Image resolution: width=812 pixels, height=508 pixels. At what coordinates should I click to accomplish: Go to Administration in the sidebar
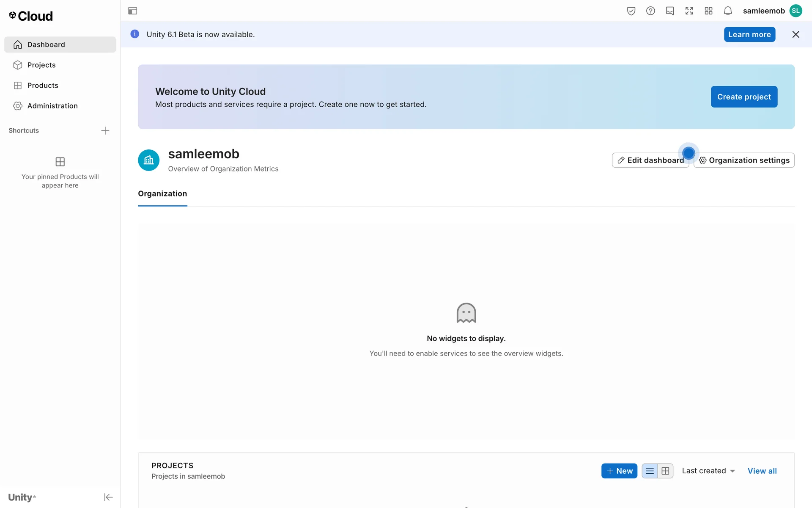52,106
